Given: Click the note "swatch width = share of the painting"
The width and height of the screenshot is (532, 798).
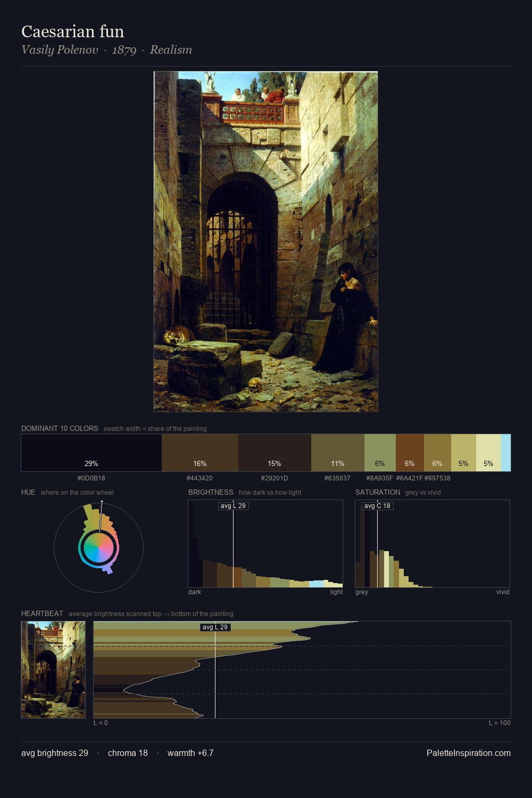Looking at the screenshot, I should [x=155, y=429].
